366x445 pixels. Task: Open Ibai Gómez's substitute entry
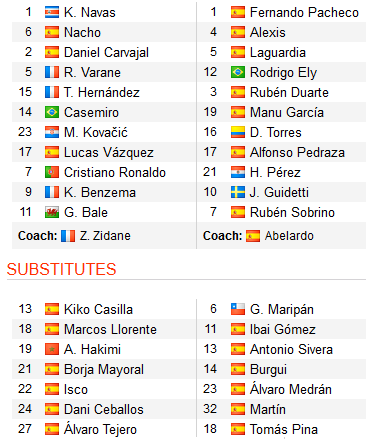[283, 329]
